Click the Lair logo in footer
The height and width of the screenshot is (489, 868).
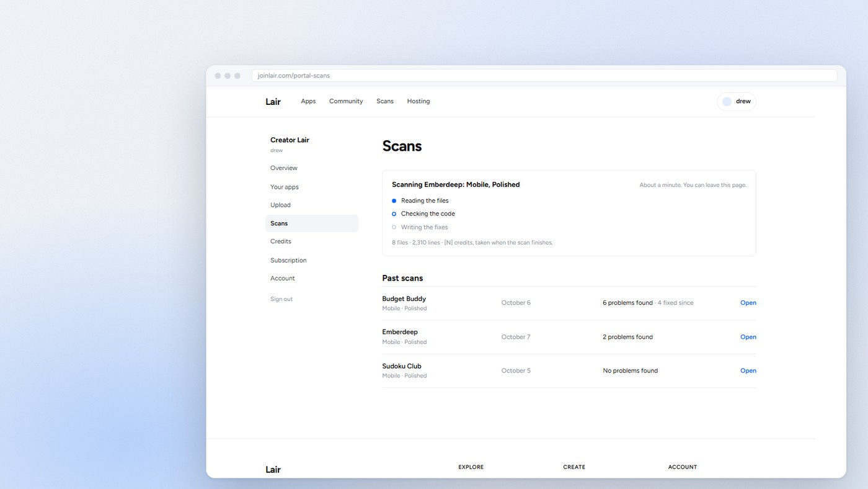click(273, 470)
